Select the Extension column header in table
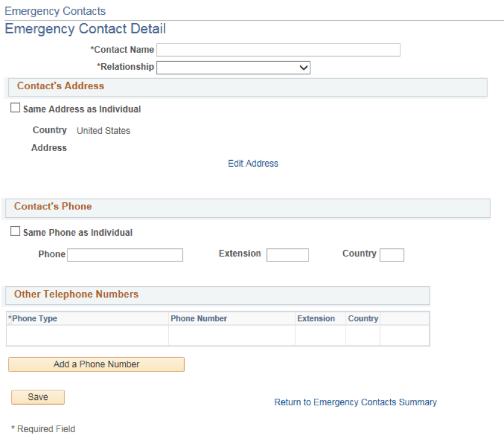The width and height of the screenshot is (504, 444). [316, 318]
